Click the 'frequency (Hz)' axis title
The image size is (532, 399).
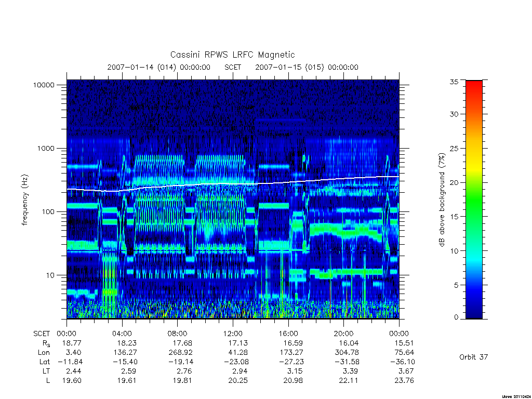click(24, 200)
